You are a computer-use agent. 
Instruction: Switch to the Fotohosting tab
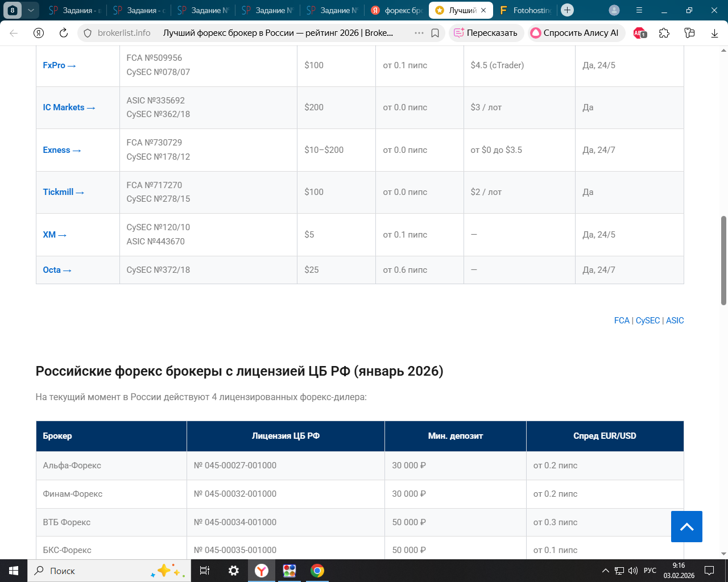click(x=526, y=10)
